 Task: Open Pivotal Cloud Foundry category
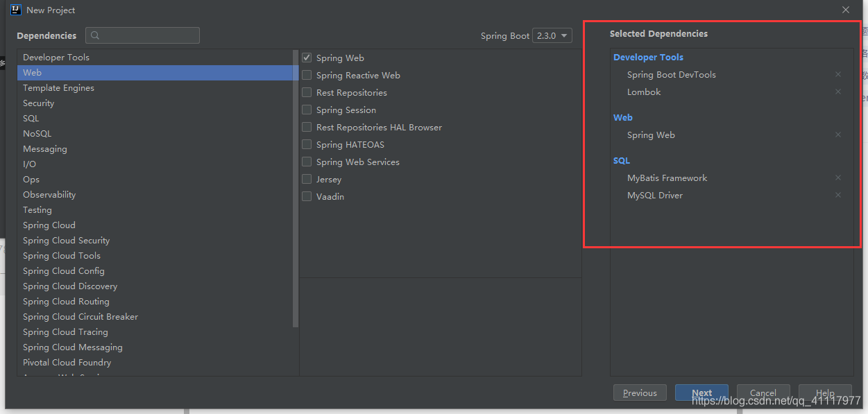[x=155, y=362]
